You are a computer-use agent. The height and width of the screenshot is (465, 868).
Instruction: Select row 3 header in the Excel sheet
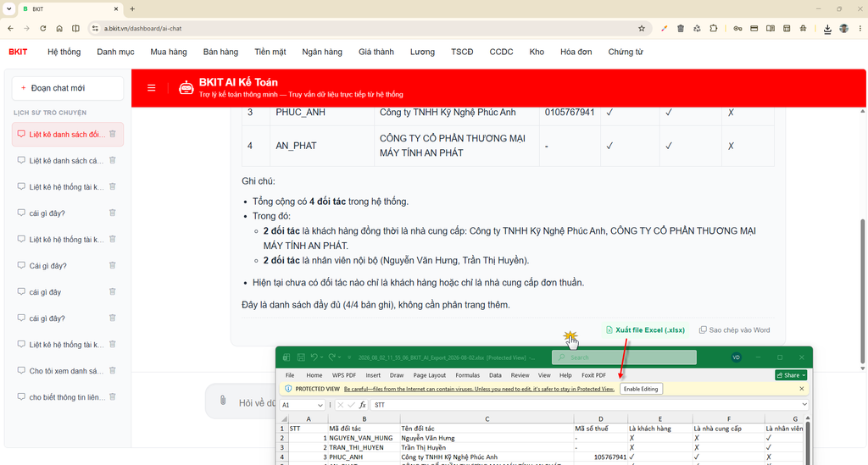coord(282,447)
